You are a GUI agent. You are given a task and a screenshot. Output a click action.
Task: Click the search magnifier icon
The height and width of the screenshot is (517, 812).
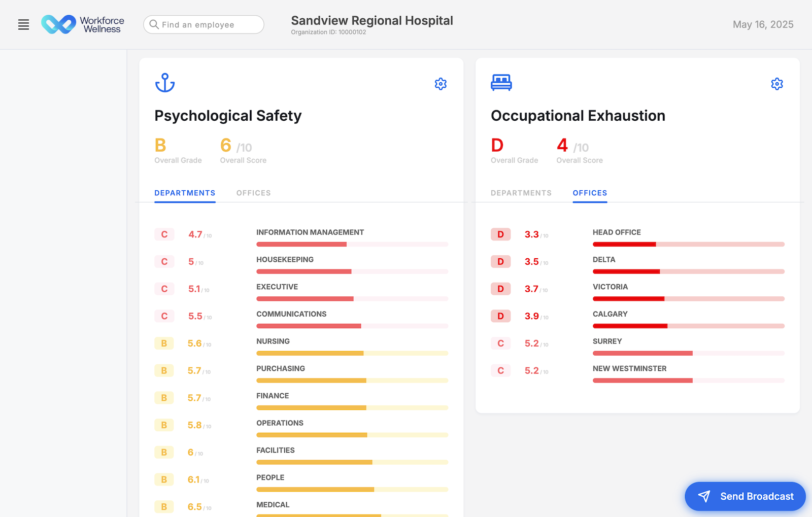pos(154,24)
